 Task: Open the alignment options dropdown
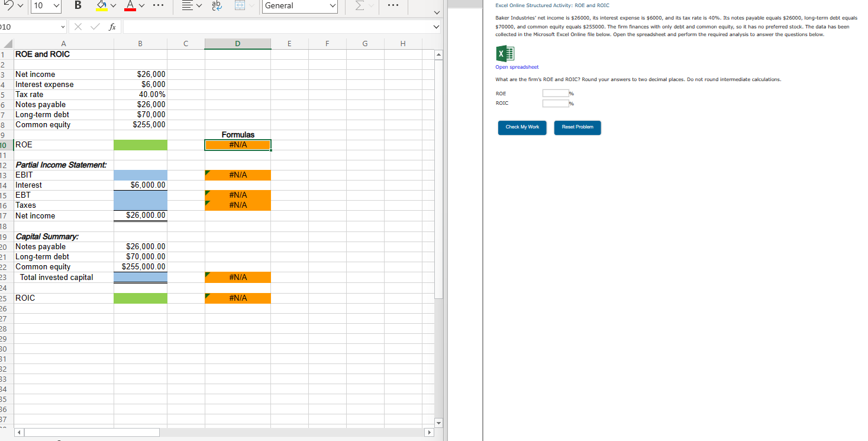(199, 6)
